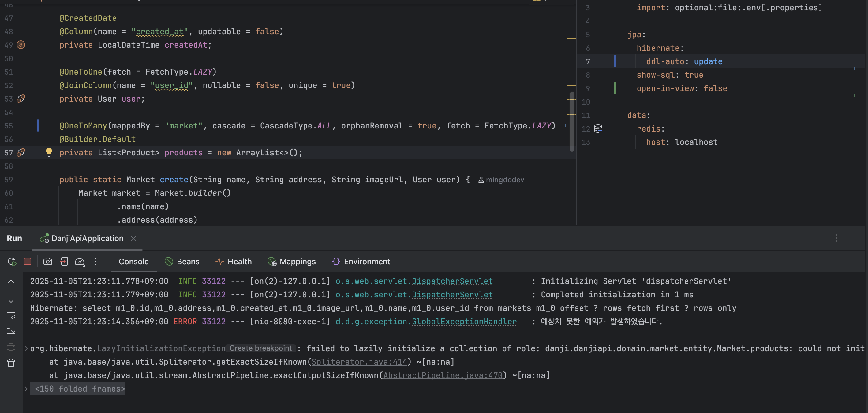The image size is (868, 413).
Task: Expand the LazyInitializationException stack trace line
Action: point(26,348)
